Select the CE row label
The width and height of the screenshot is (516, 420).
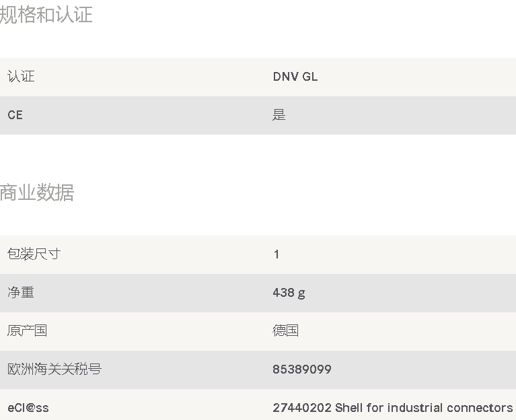tap(15, 115)
